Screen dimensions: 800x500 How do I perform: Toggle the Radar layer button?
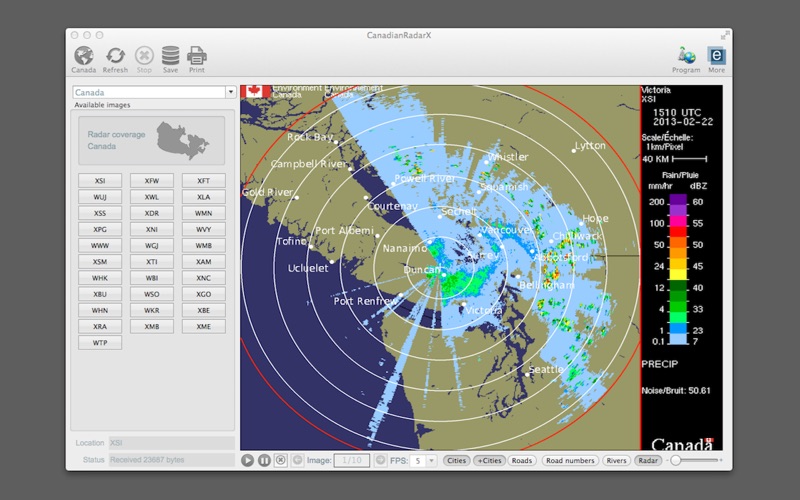(x=648, y=460)
